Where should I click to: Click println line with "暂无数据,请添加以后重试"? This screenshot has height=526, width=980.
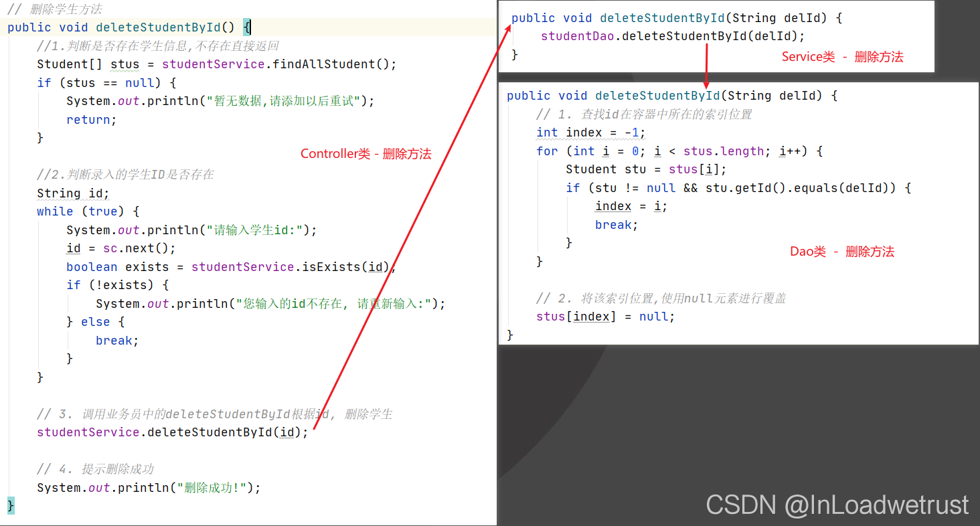point(220,101)
